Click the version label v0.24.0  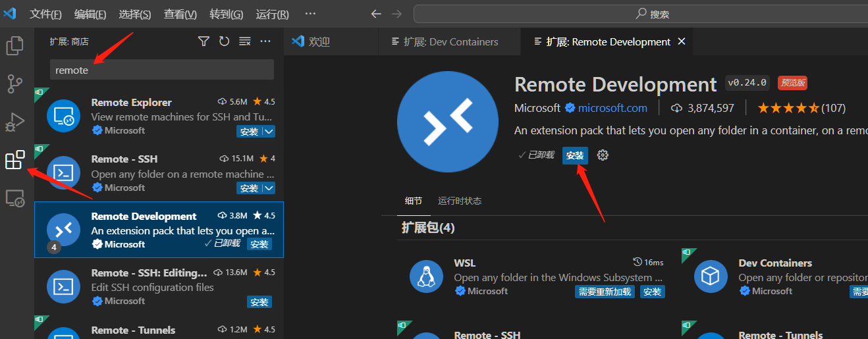(x=747, y=82)
